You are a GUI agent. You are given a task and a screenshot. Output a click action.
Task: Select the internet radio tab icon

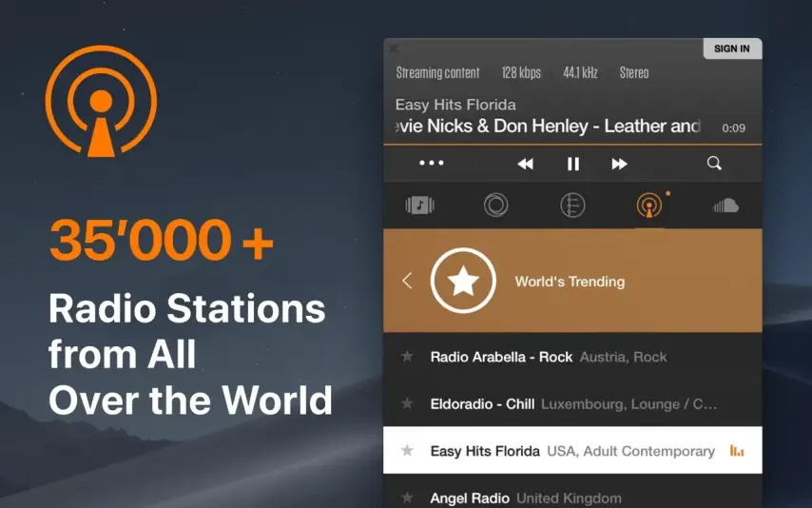point(649,205)
